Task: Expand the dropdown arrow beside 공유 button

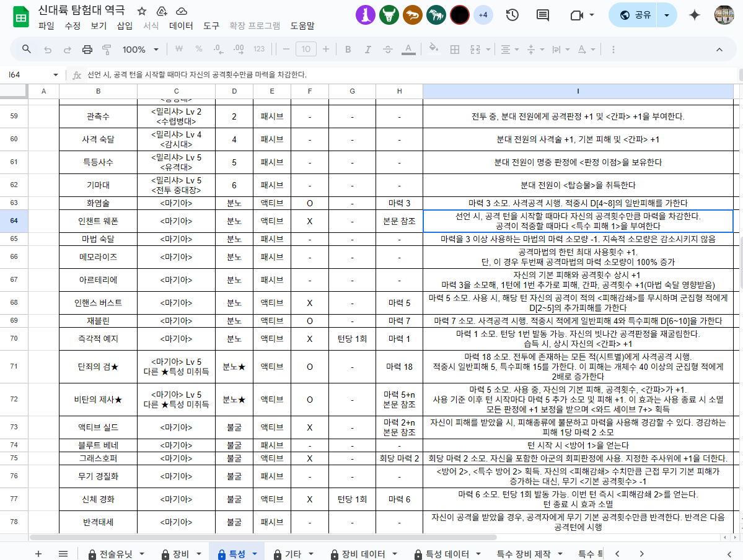Action: click(667, 15)
